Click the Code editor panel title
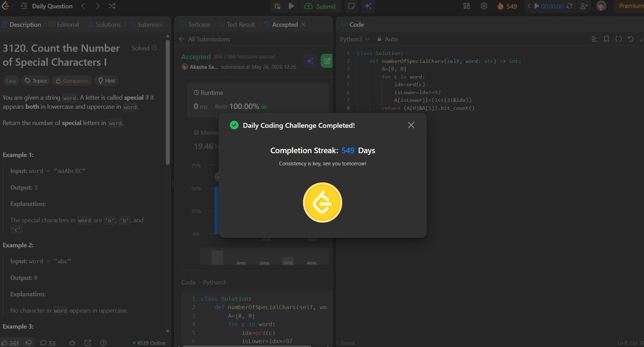The width and height of the screenshot is (644, 347). point(353,24)
